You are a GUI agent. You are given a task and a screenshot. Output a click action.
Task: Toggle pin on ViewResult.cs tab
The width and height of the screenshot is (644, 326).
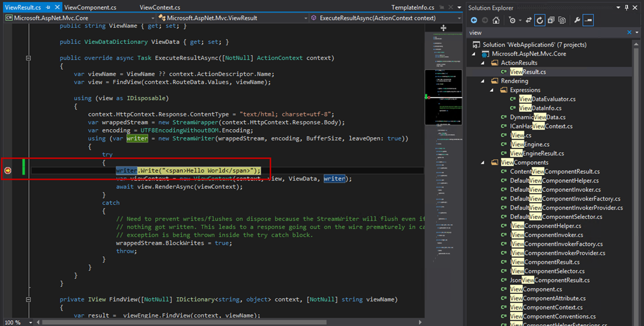[48, 8]
